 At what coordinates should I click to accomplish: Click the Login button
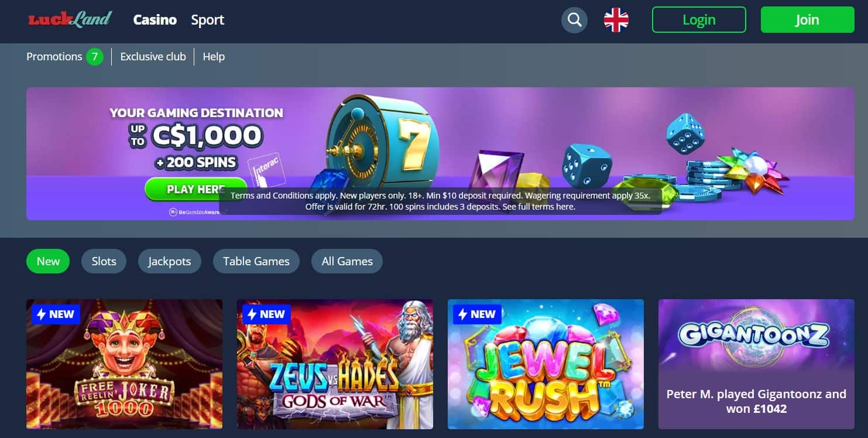point(699,20)
